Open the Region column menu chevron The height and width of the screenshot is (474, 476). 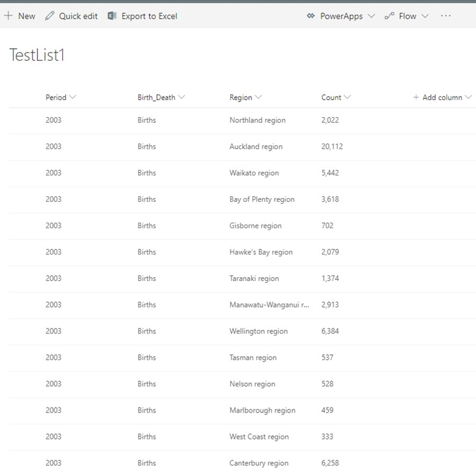pos(258,97)
